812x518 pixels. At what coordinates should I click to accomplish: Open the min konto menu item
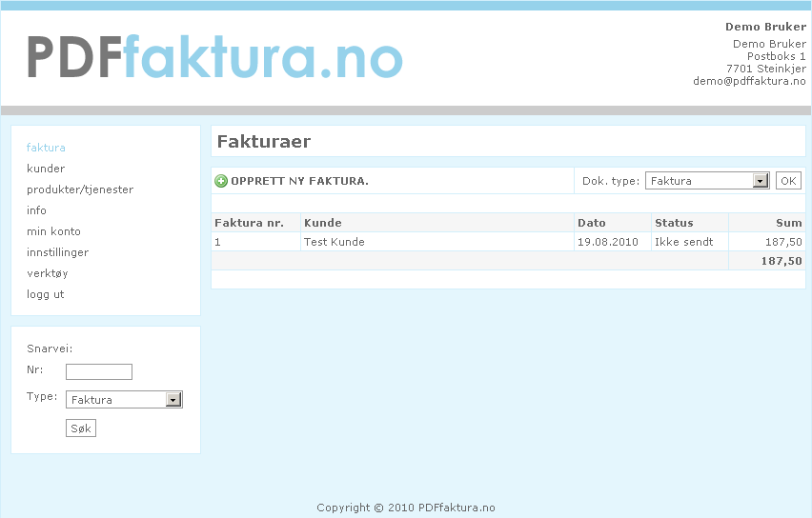[54, 231]
